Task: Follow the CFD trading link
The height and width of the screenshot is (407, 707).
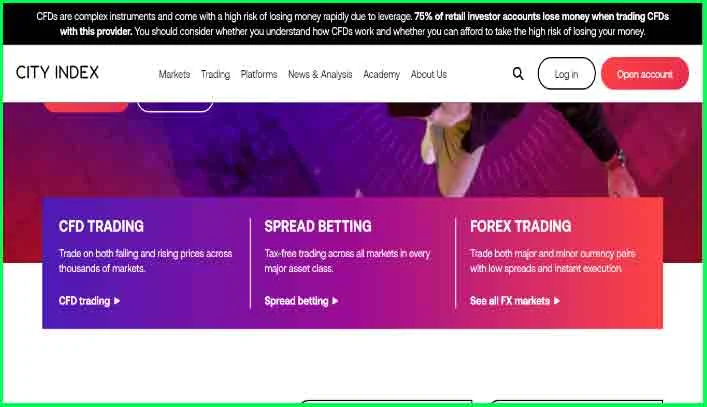Action: pos(84,301)
